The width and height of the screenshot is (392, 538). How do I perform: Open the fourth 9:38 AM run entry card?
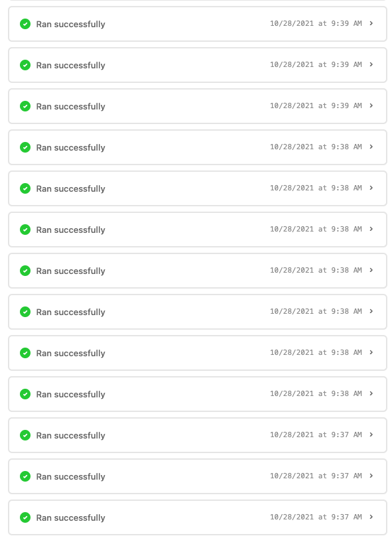point(198,271)
